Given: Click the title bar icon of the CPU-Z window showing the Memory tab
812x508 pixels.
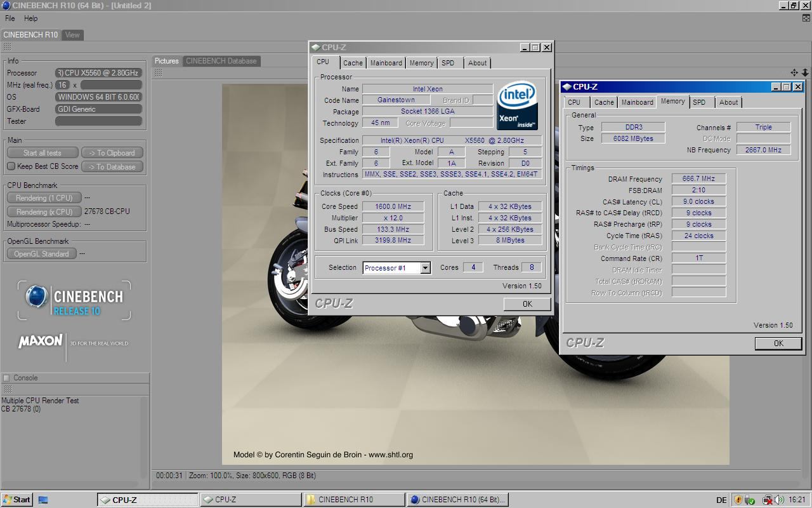Looking at the screenshot, I should tap(566, 86).
